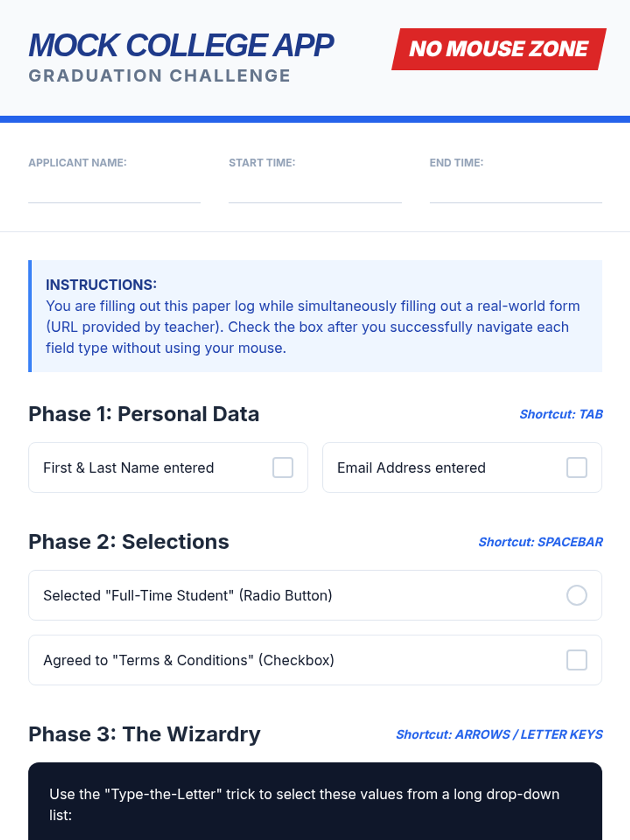The height and width of the screenshot is (840, 630).
Task: Click the Shortcut: SPACEBAR label
Action: [541, 542]
